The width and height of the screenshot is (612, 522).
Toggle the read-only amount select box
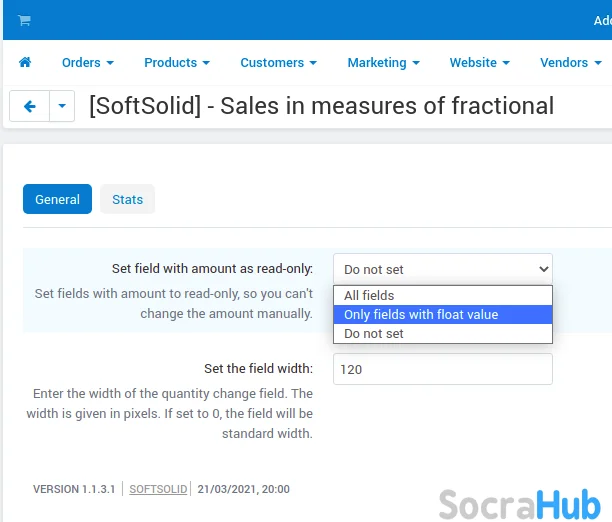[442, 269]
